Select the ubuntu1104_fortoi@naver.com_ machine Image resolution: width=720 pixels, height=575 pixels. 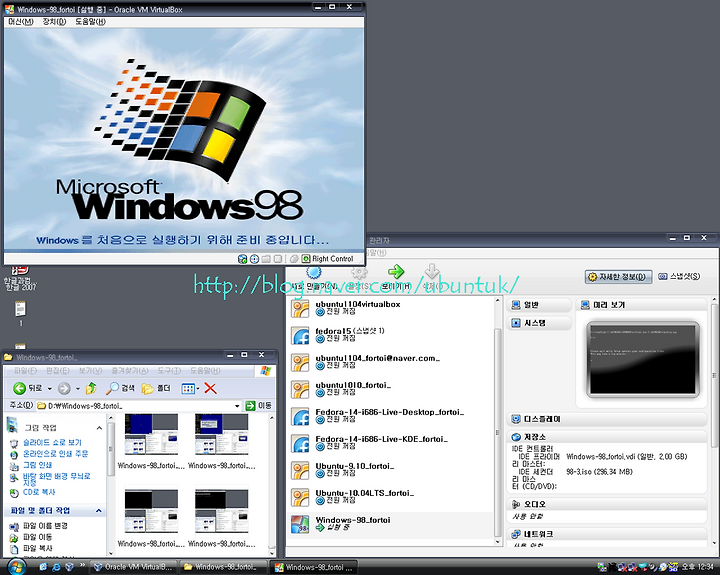[x=390, y=362]
